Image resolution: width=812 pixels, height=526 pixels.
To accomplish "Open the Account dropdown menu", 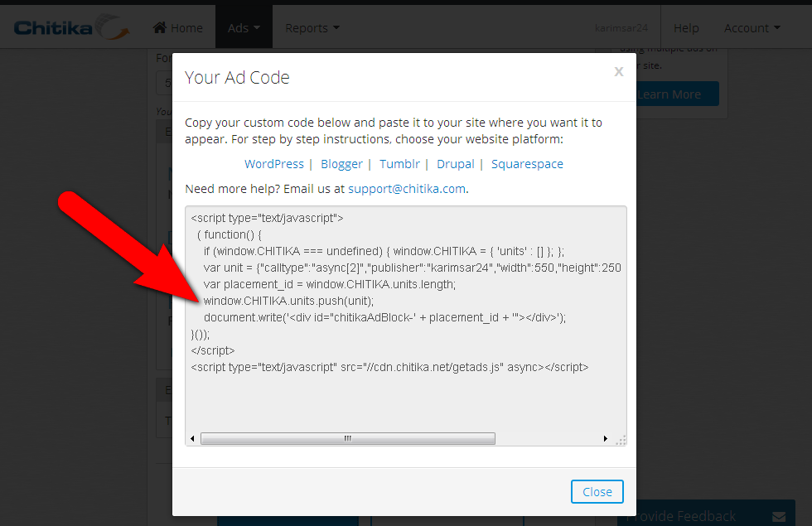I will [752, 28].
